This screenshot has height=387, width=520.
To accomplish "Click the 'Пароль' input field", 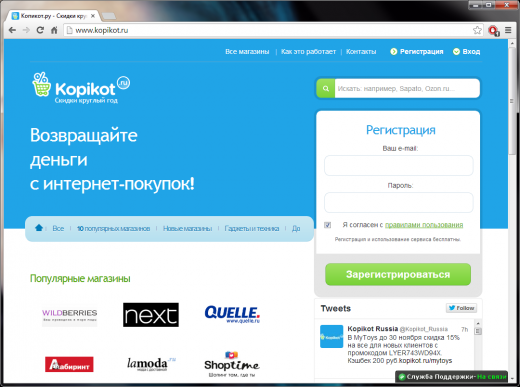I will (x=399, y=202).
